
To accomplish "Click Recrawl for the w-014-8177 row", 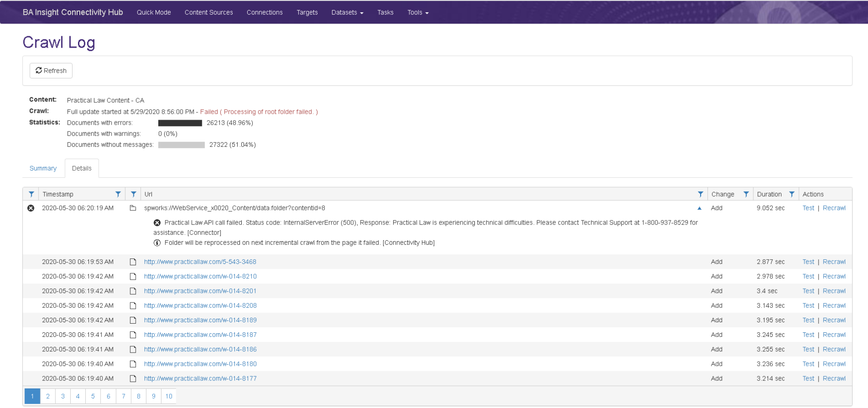I will [834, 379].
